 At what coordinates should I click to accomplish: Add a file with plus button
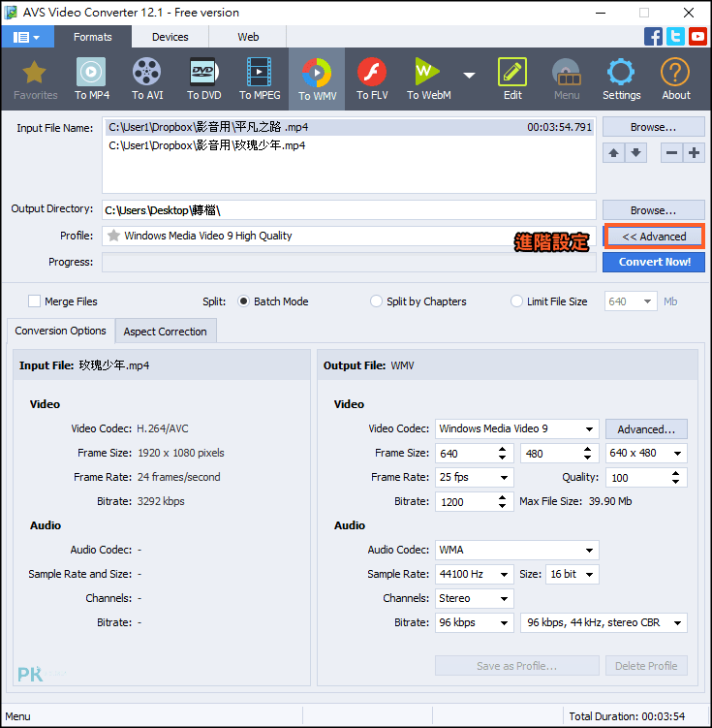(x=694, y=153)
